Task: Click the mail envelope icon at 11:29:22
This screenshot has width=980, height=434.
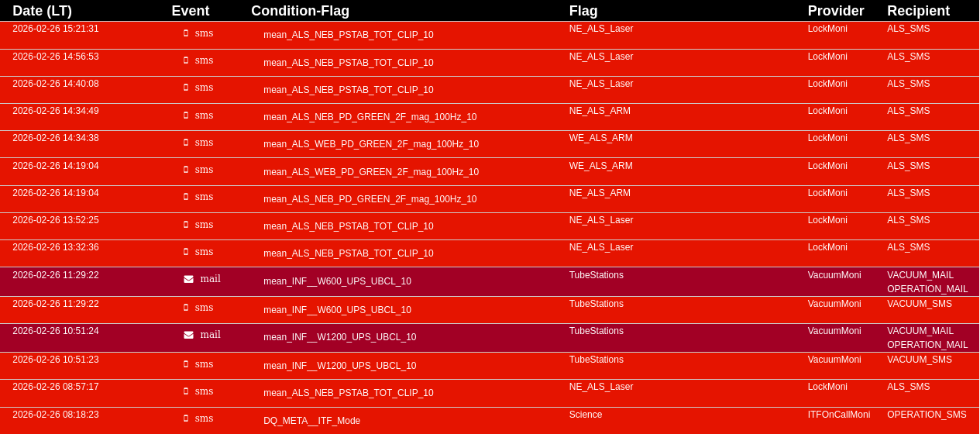Action: (188, 279)
